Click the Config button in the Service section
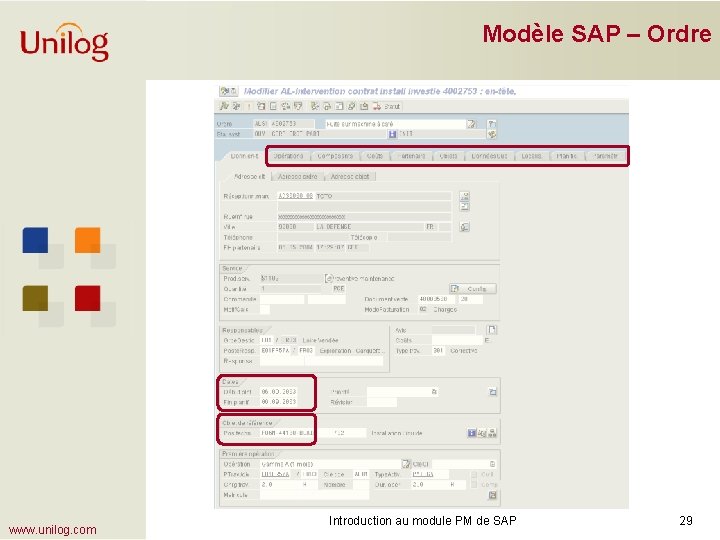This screenshot has width=720, height=540. coord(472,289)
